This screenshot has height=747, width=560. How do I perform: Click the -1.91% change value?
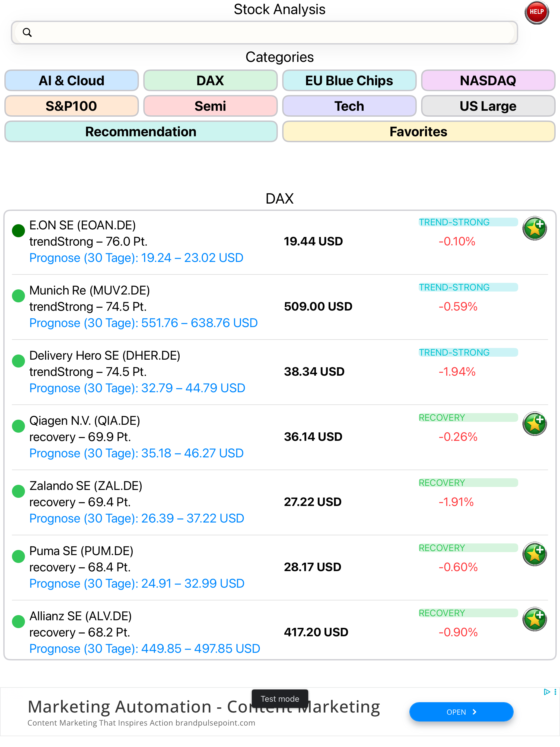tap(456, 502)
